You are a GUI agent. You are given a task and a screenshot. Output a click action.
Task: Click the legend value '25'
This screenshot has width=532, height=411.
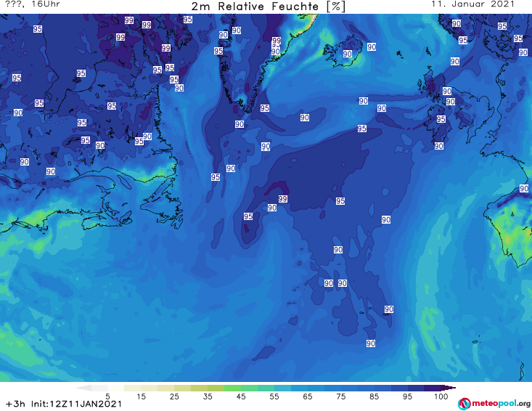tap(174, 396)
